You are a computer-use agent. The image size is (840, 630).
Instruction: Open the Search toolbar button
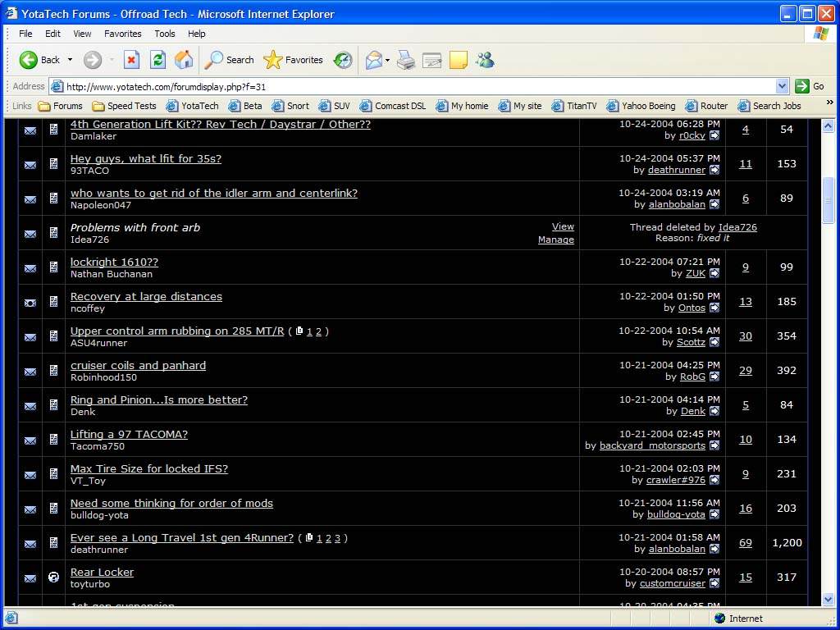point(230,60)
